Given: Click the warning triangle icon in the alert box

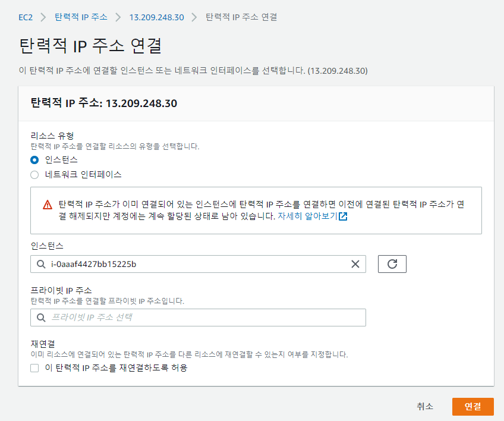Looking at the screenshot, I should click(x=48, y=205).
